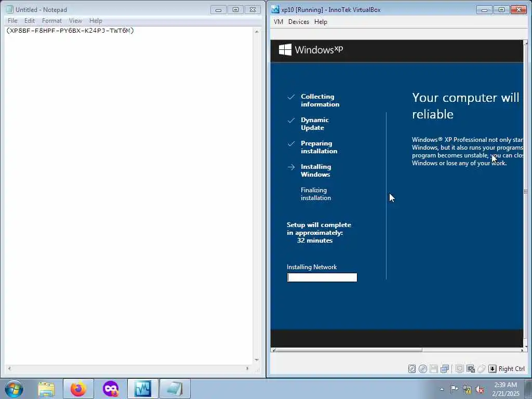This screenshot has width=532, height=399.
Task: Switch to VirtualBox taskbar button
Action: pyautogui.click(x=143, y=389)
